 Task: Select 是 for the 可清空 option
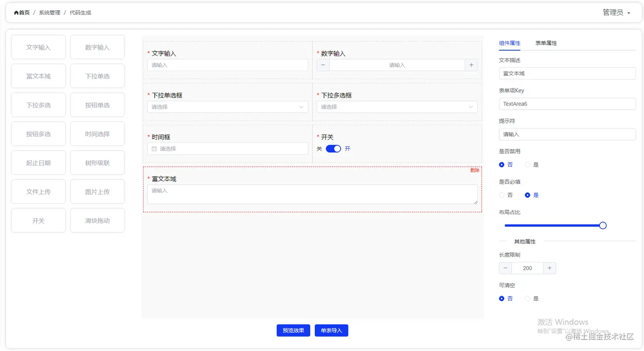[x=527, y=298]
